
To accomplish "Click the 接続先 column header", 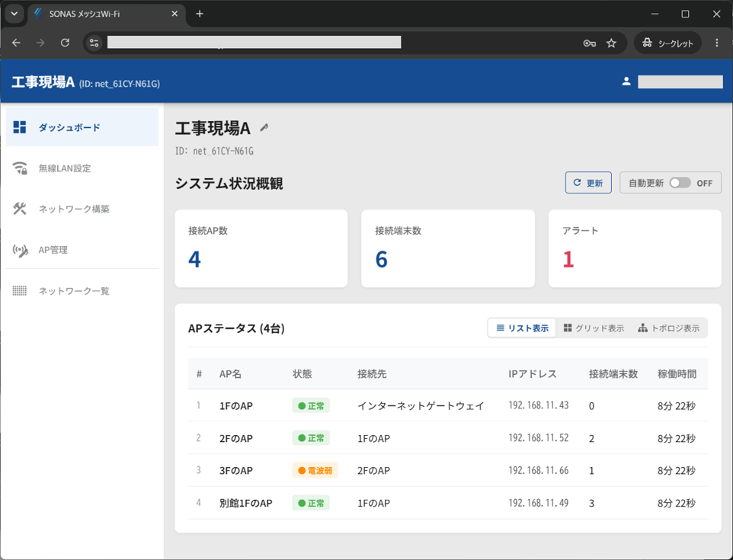I will point(372,374).
